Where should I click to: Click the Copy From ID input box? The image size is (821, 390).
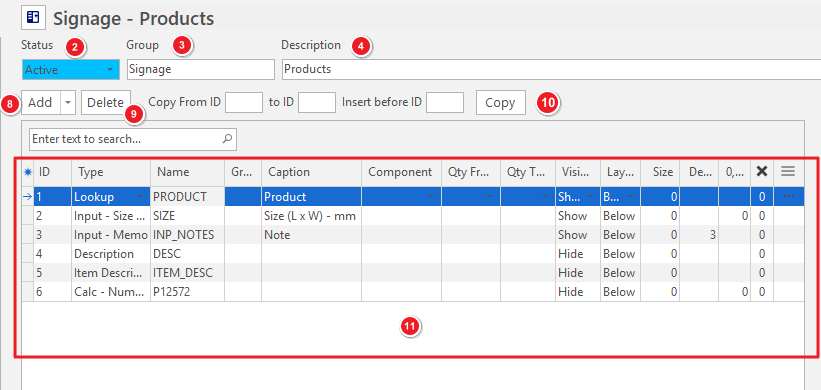coord(243,103)
